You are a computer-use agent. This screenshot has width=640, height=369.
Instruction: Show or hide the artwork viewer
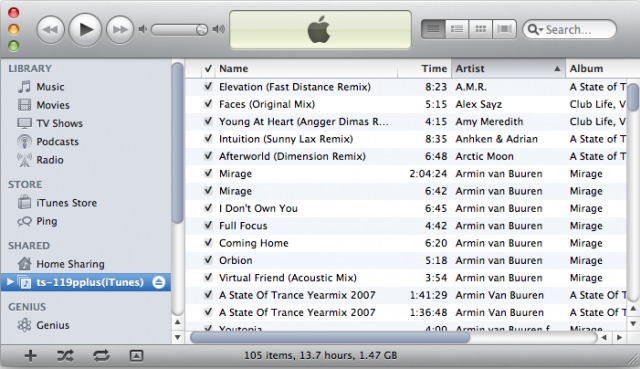[x=136, y=356]
